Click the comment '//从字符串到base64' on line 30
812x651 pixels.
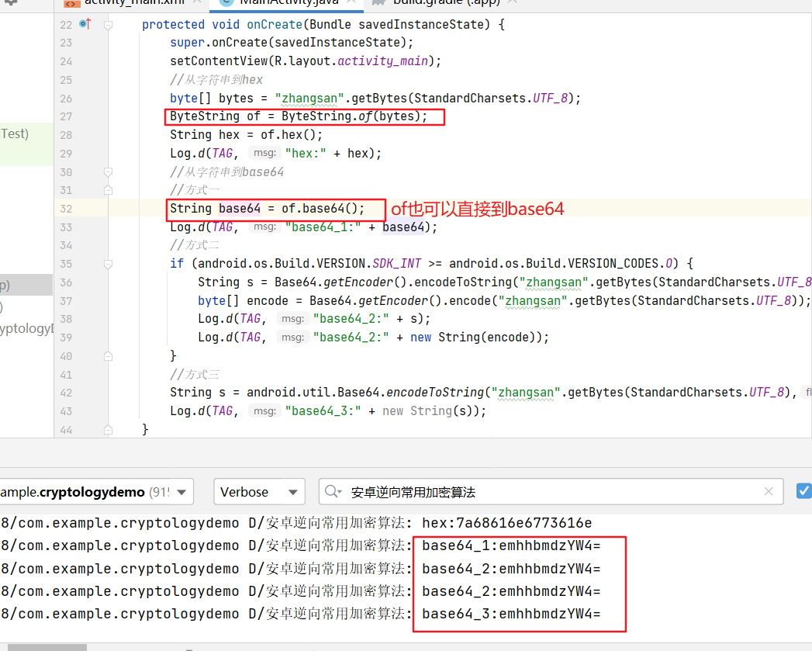(x=226, y=172)
